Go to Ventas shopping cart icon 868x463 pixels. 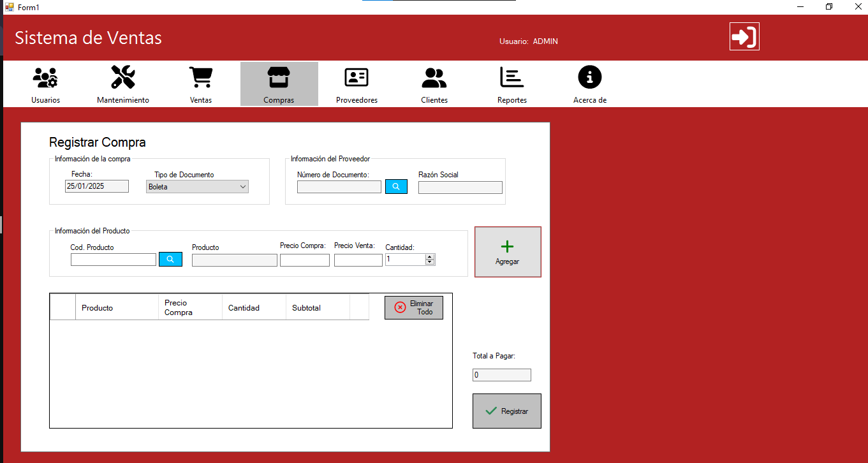[x=201, y=78]
